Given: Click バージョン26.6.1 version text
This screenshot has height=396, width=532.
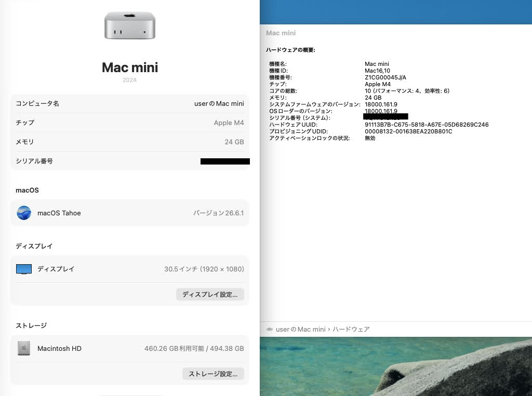Looking at the screenshot, I should 219,213.
